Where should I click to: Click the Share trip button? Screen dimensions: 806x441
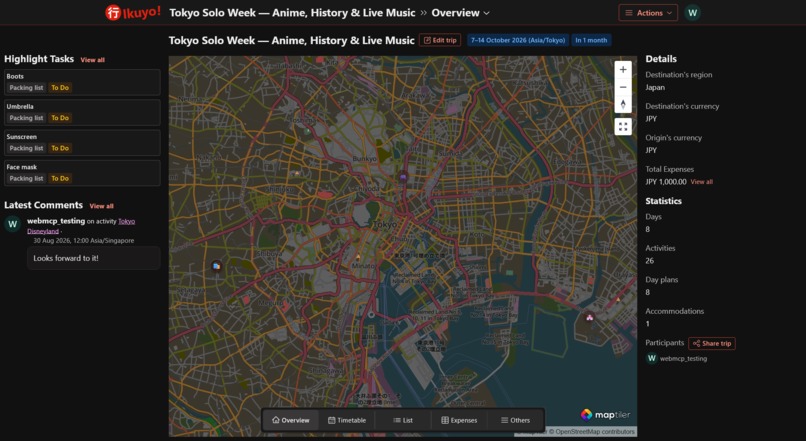(712, 343)
